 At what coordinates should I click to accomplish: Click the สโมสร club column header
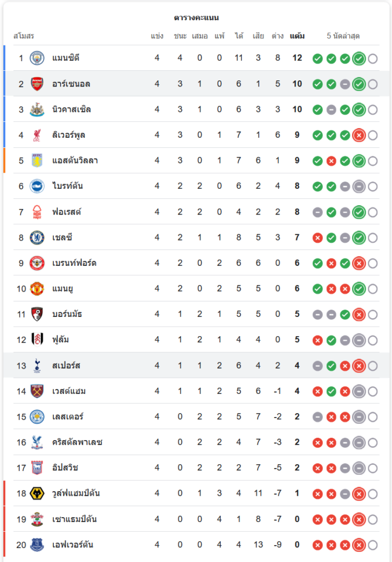[24, 36]
